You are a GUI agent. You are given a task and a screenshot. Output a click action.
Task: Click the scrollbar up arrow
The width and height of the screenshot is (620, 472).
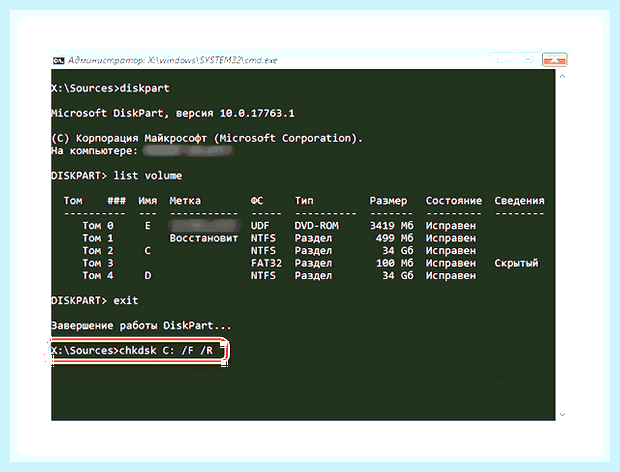coord(562,76)
